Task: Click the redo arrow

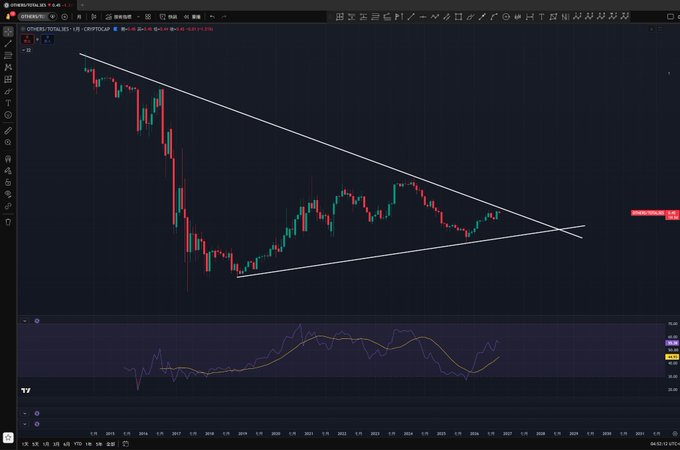Action: pyautogui.click(x=224, y=16)
